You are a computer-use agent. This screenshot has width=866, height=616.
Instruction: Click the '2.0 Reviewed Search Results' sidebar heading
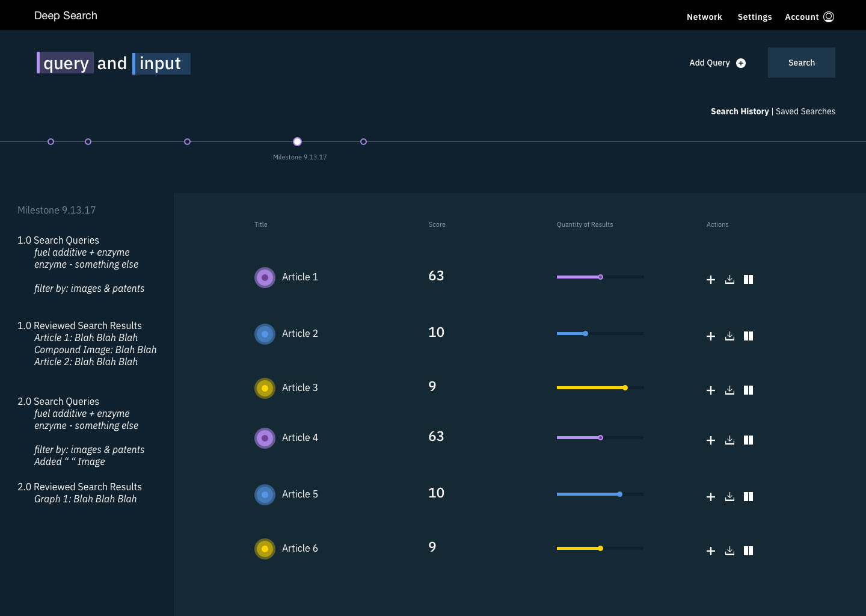(79, 487)
